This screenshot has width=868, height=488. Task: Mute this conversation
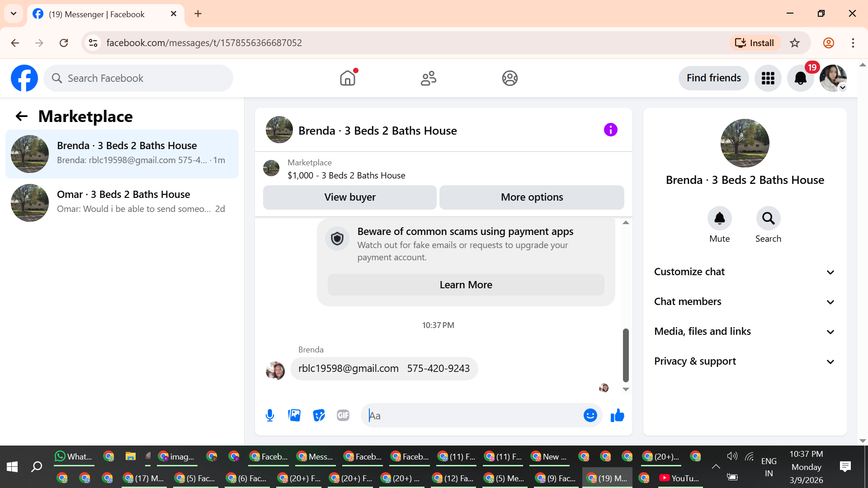pyautogui.click(x=719, y=219)
